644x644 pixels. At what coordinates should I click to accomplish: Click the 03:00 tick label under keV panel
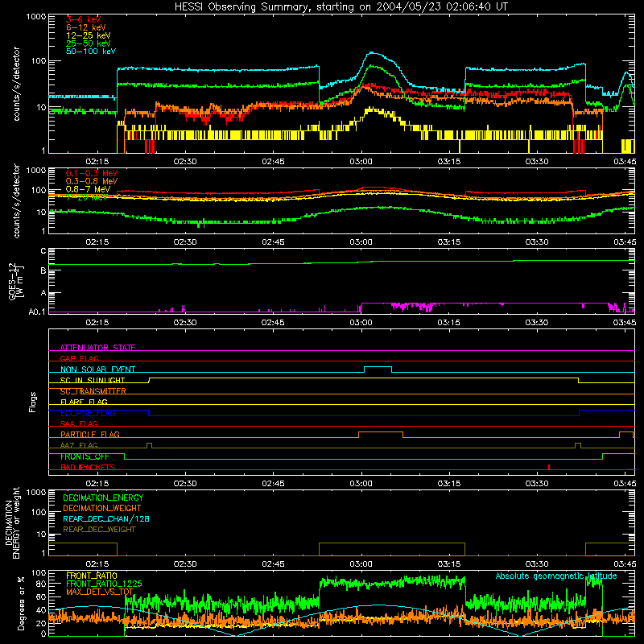361,162
